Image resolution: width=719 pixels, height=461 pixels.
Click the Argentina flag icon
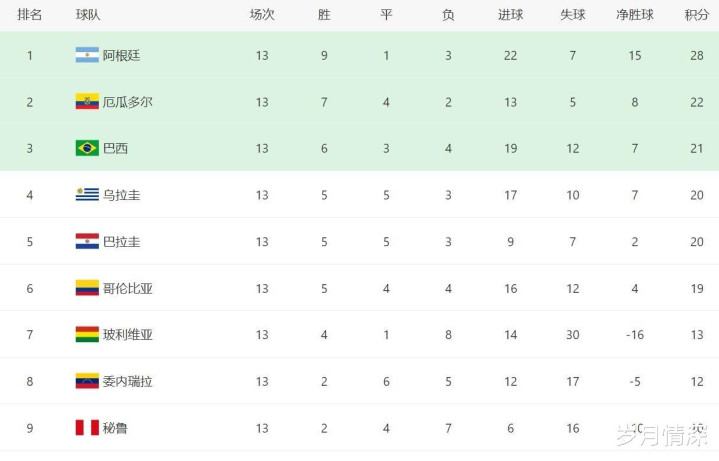point(87,55)
